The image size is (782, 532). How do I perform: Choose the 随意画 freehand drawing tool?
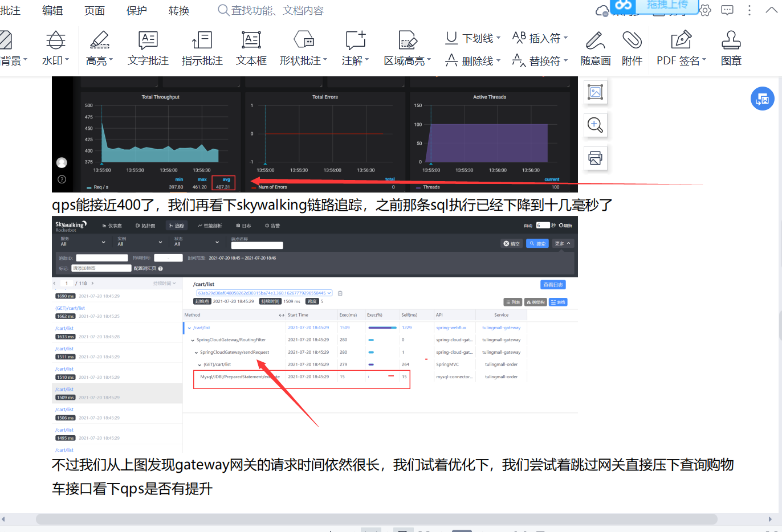(x=595, y=48)
